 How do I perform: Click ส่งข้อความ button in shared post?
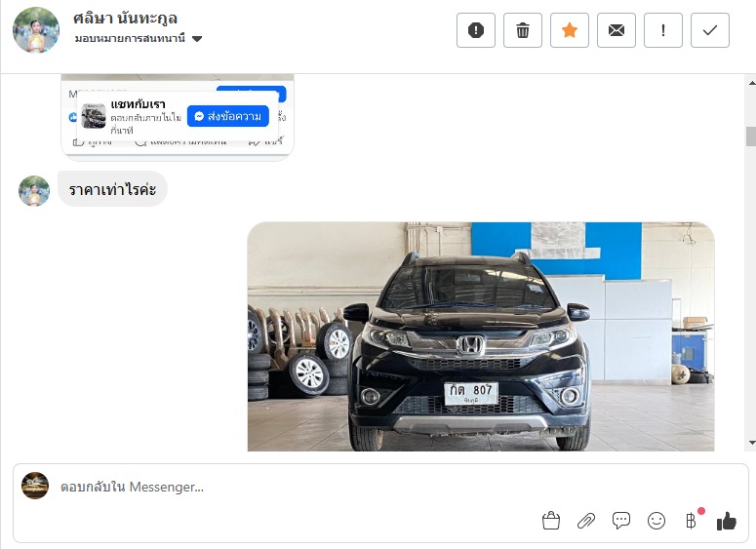click(228, 116)
